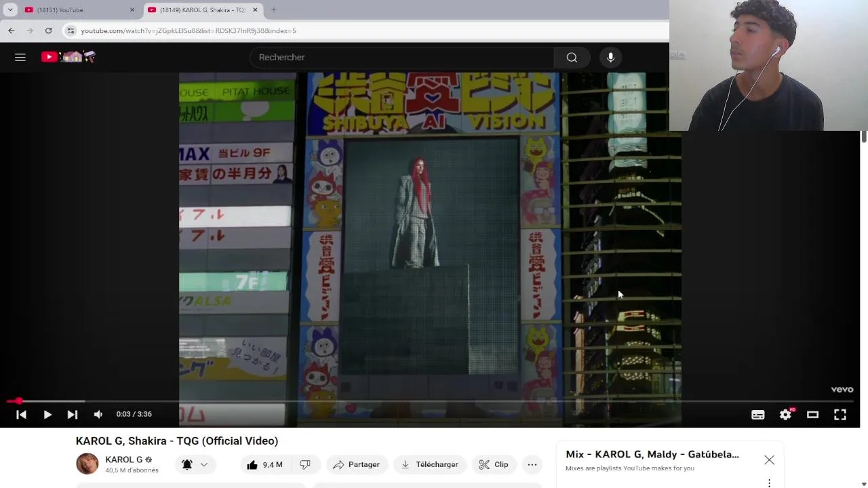
Task: Start voice search with microphone icon
Action: pyautogui.click(x=610, y=58)
